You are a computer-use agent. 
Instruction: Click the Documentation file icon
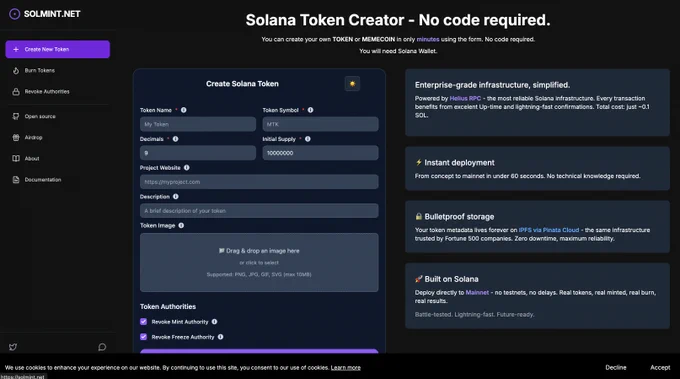coord(16,180)
